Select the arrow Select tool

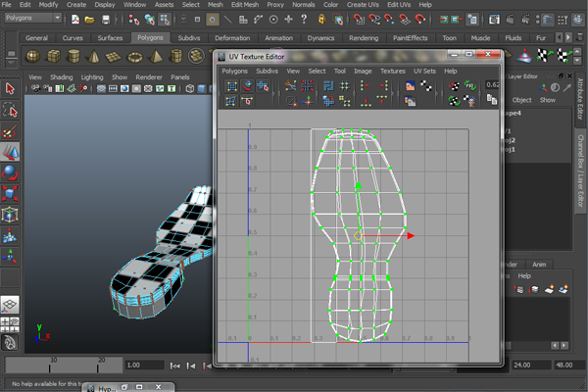[x=10, y=89]
